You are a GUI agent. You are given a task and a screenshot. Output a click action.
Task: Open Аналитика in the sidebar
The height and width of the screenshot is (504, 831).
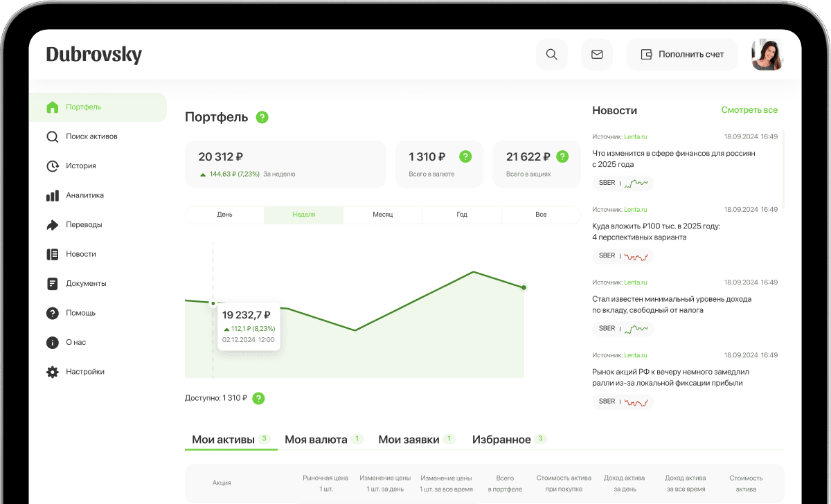pyautogui.click(x=84, y=195)
